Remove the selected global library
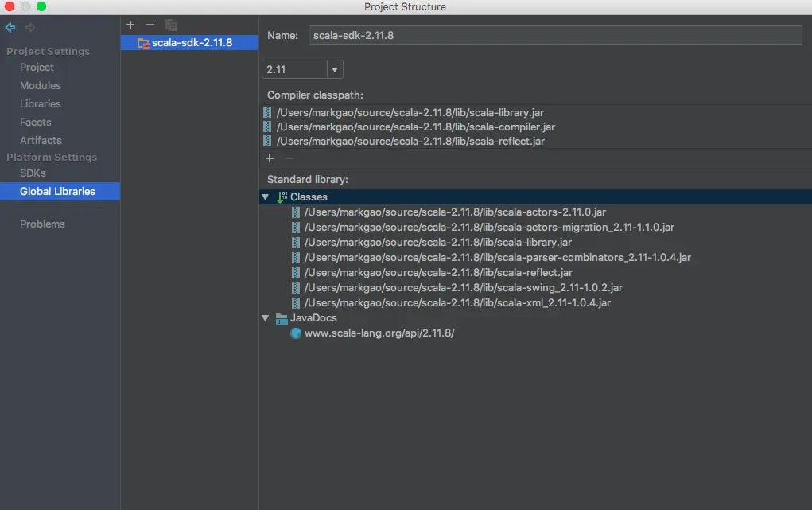The height and width of the screenshot is (510, 812). pos(150,25)
